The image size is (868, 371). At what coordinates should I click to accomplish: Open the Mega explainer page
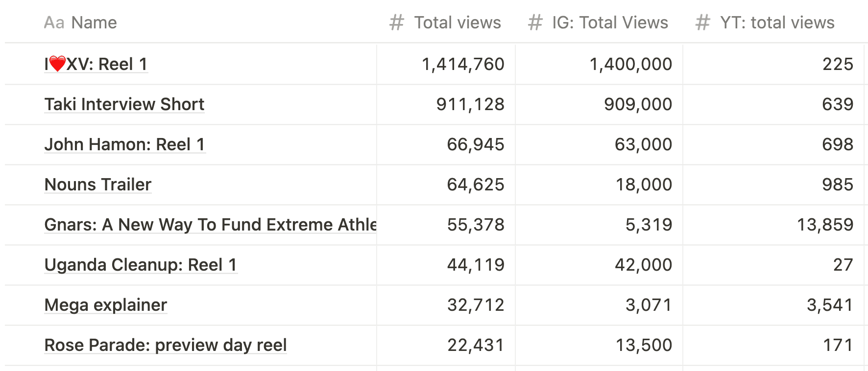[x=106, y=305]
